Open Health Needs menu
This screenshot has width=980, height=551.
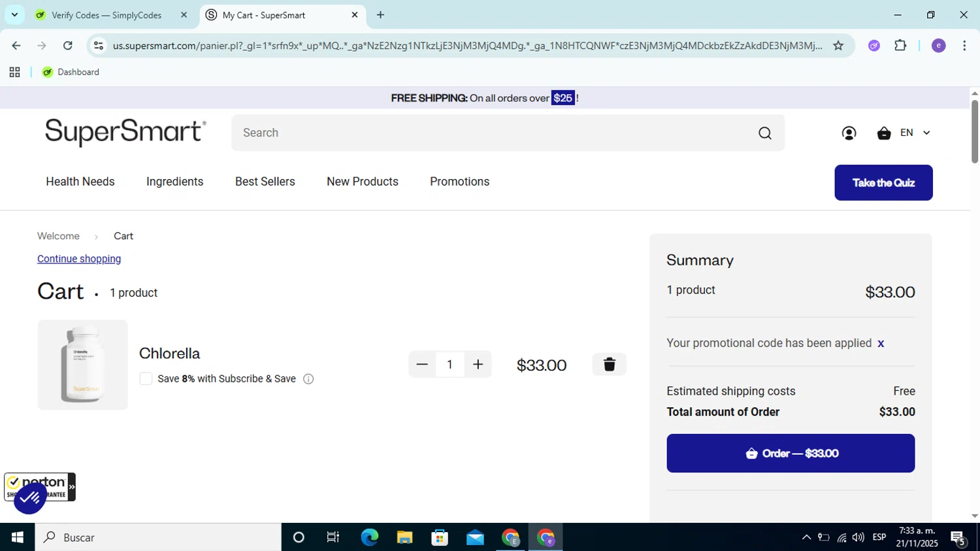click(x=80, y=182)
